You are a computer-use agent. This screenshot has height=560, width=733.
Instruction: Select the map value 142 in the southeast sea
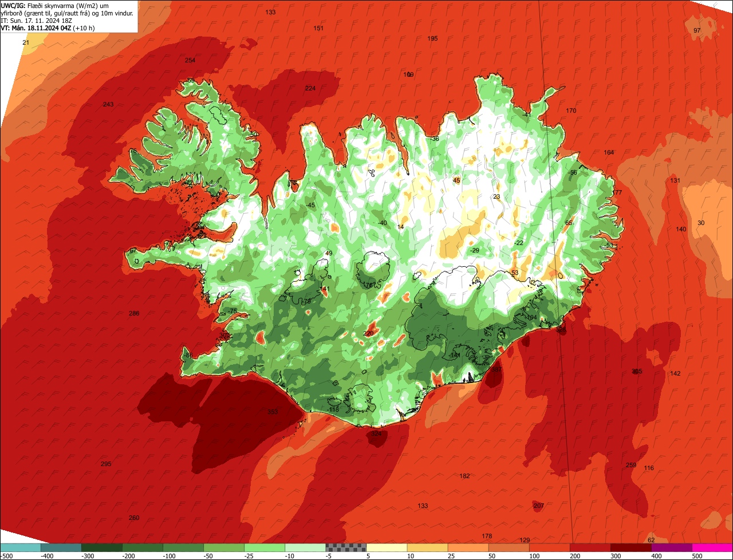click(x=675, y=373)
